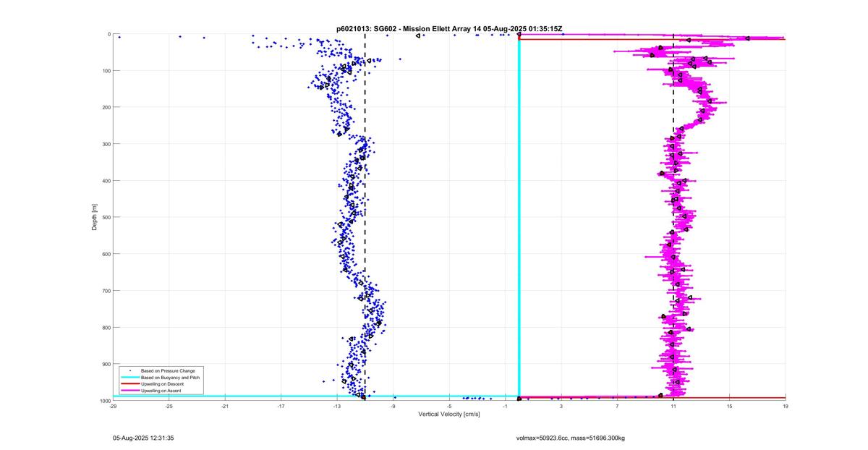
Task: Click depth axis tick label '700'
Action: pos(106,291)
